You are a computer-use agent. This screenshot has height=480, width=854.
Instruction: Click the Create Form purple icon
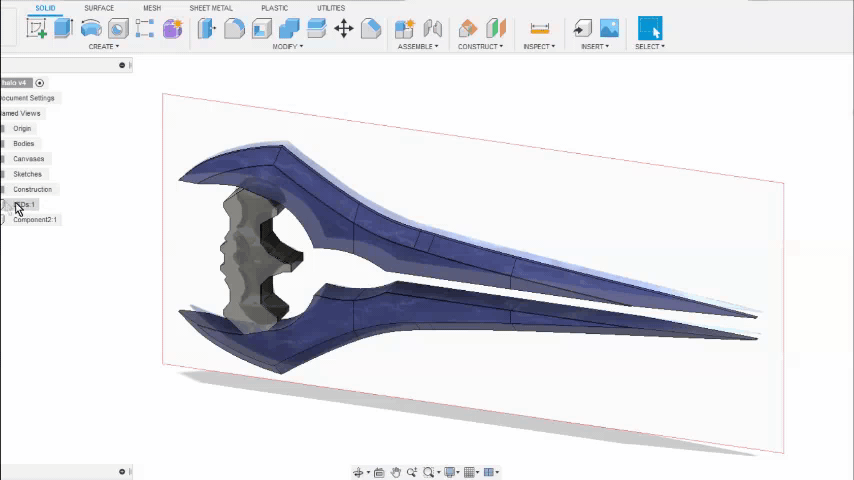pos(172,28)
